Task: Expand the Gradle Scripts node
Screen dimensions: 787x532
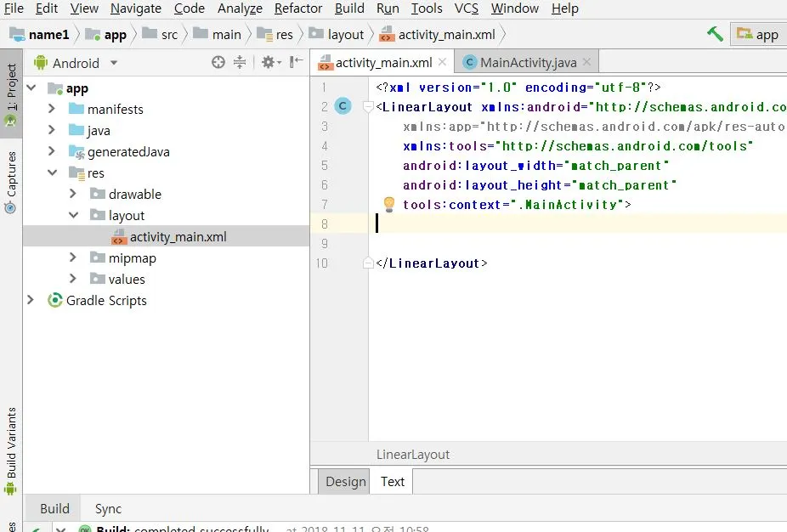Action: 31,300
